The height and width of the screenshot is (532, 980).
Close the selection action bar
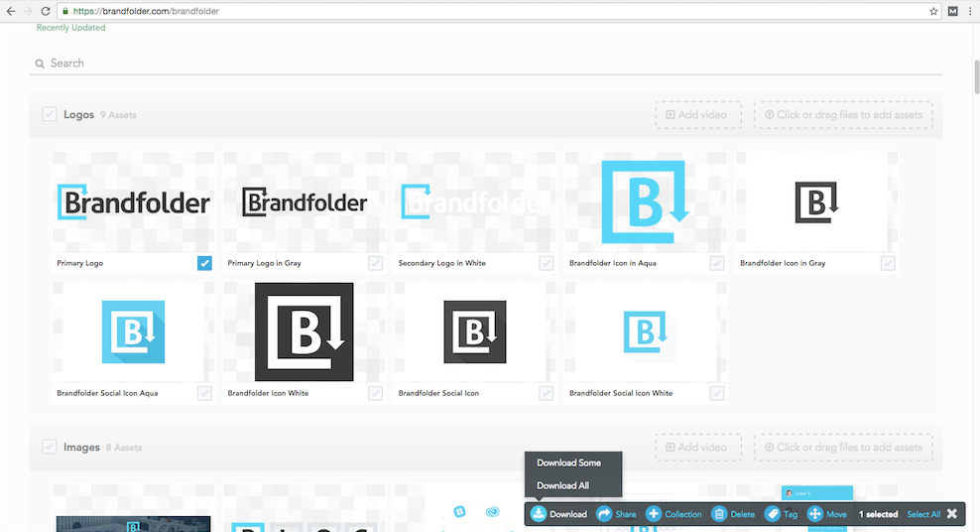pyautogui.click(x=952, y=514)
